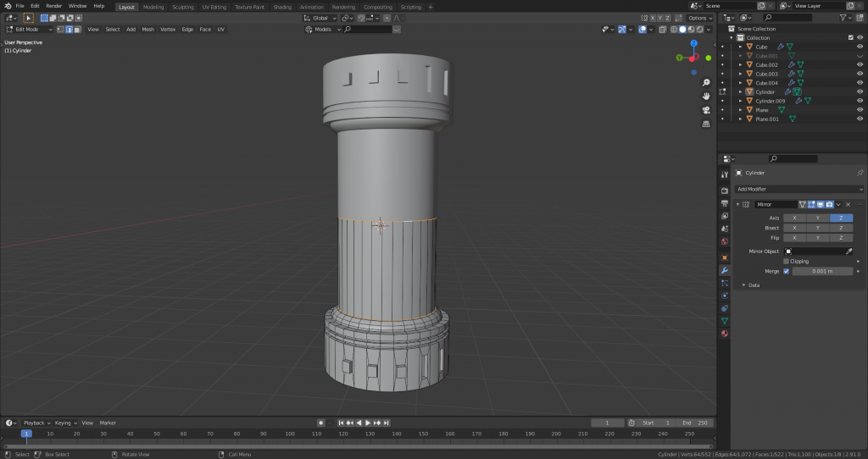Open the outliner filter dropdown

click(x=845, y=18)
